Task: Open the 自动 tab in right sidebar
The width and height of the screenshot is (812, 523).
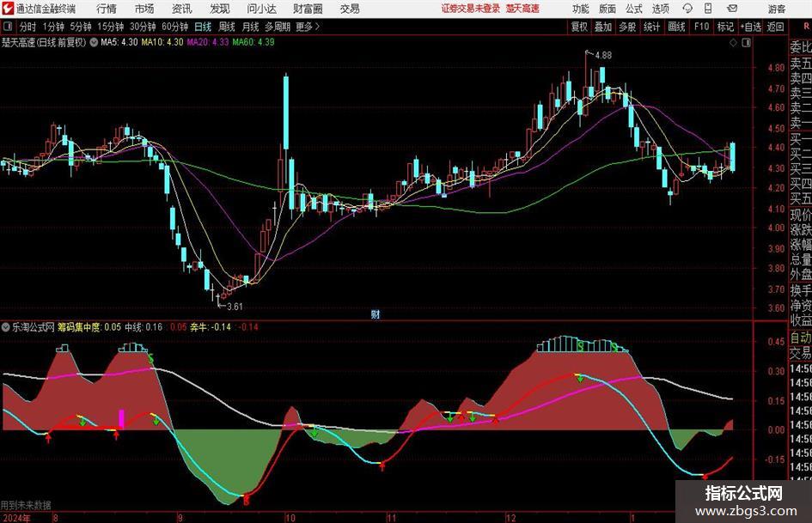Action: pyautogui.click(x=801, y=338)
